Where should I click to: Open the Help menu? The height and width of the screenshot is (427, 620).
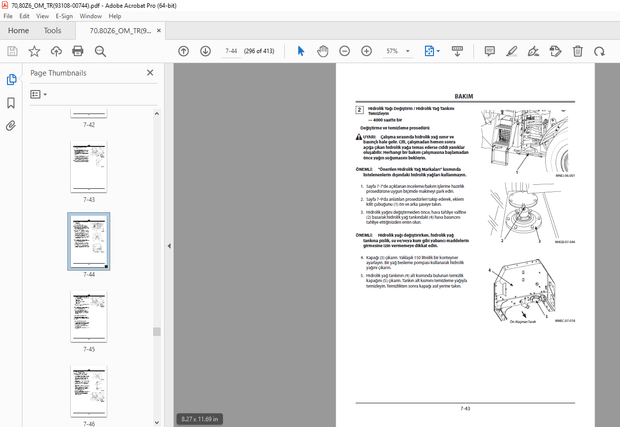pyautogui.click(x=115, y=16)
